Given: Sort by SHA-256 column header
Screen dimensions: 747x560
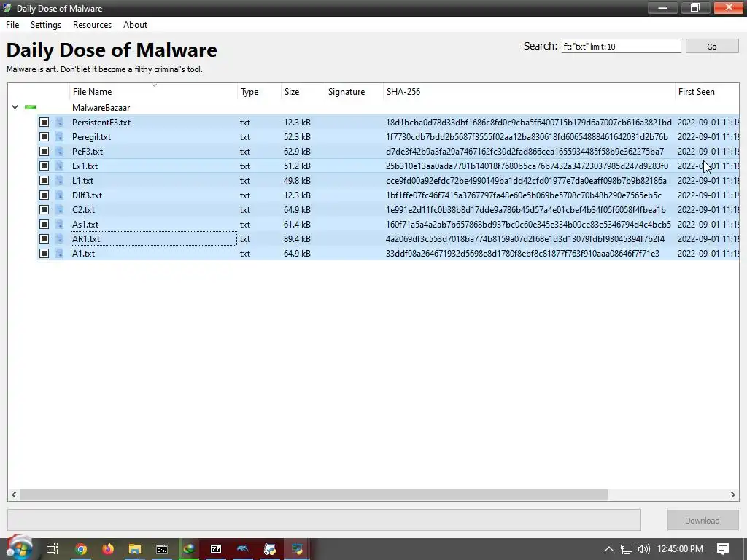Looking at the screenshot, I should [x=530, y=91].
